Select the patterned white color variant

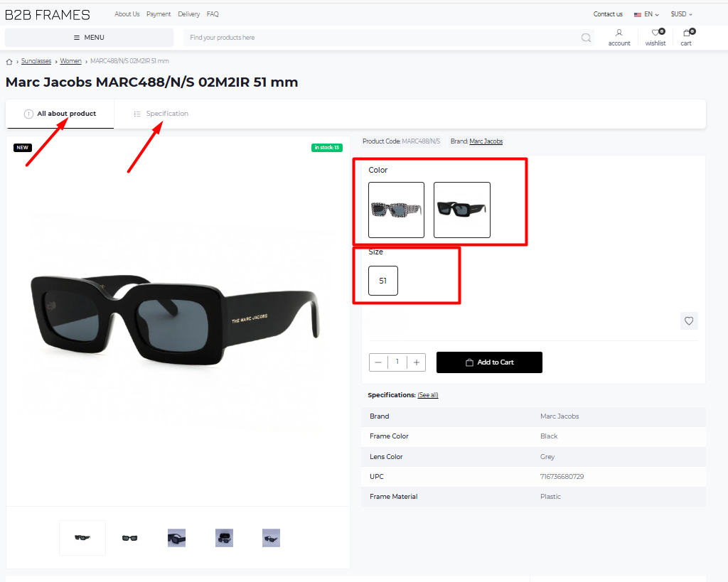pyautogui.click(x=396, y=210)
